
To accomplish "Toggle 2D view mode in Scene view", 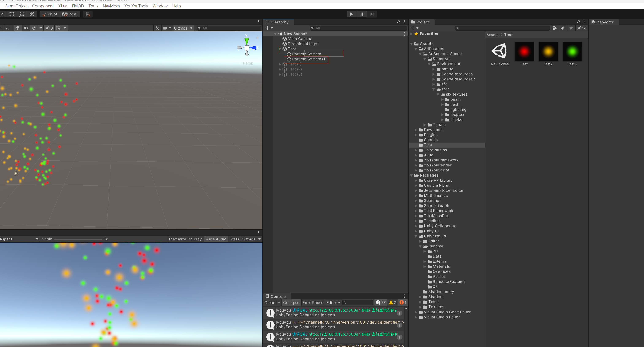I will [x=8, y=28].
